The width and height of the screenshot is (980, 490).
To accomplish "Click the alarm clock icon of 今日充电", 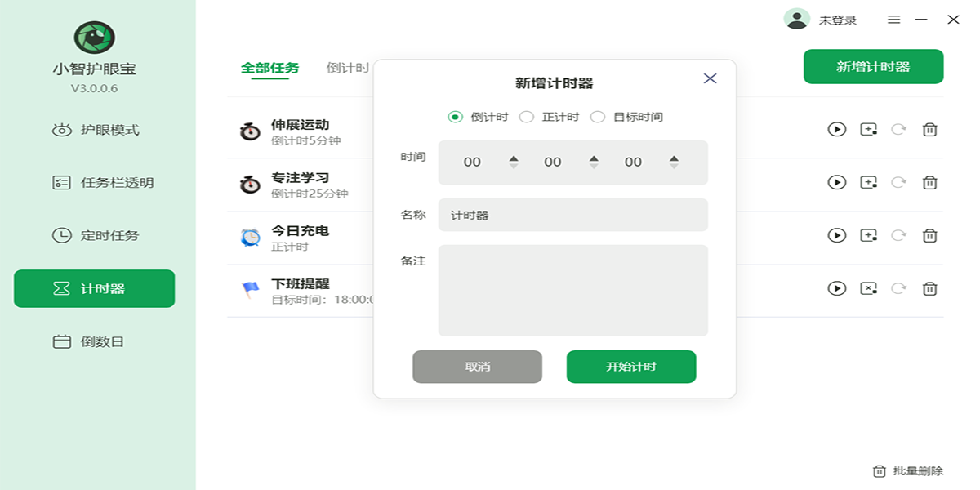I will point(250,237).
